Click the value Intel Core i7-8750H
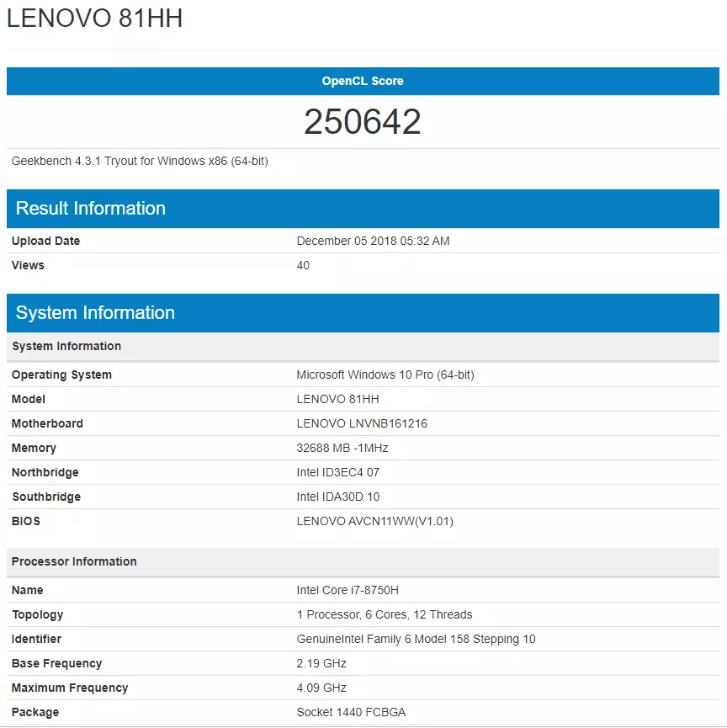727x728 pixels. point(348,591)
